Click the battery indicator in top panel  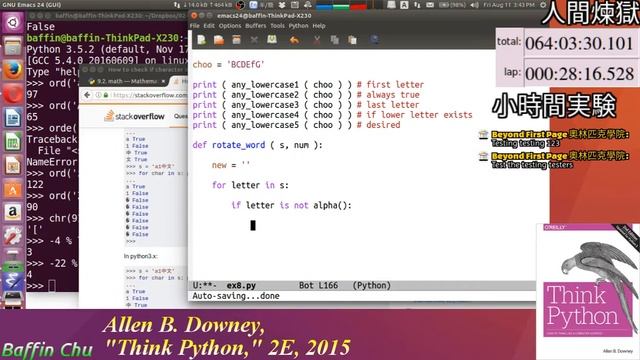453,5
